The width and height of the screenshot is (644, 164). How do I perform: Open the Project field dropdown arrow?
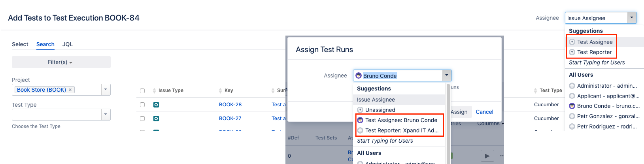106,90
